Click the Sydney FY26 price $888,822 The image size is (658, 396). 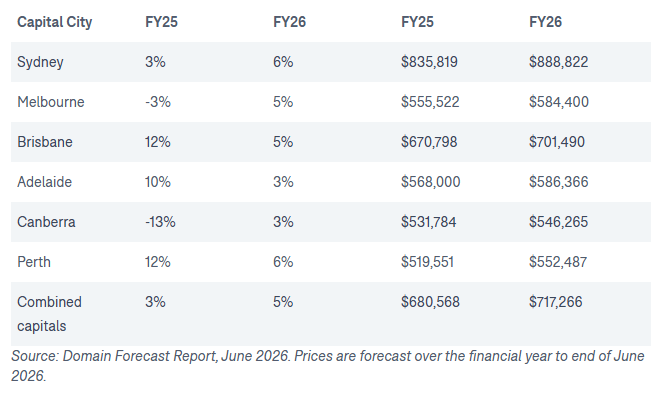point(559,62)
